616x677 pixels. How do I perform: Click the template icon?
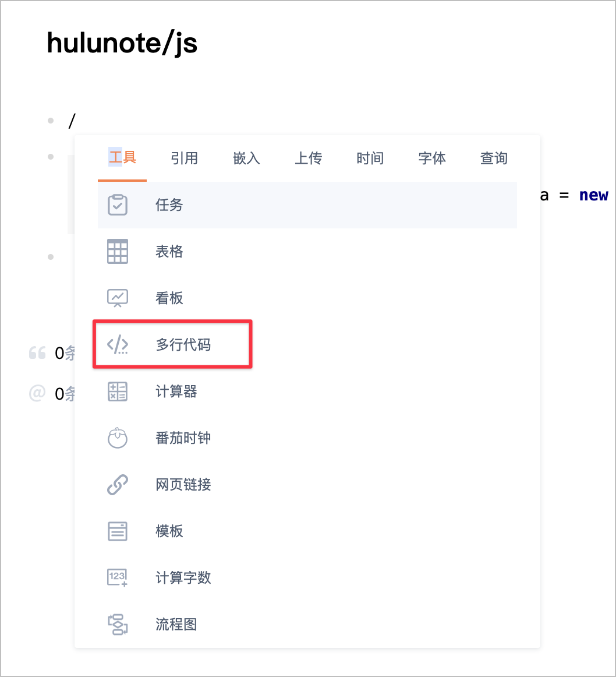point(118,531)
